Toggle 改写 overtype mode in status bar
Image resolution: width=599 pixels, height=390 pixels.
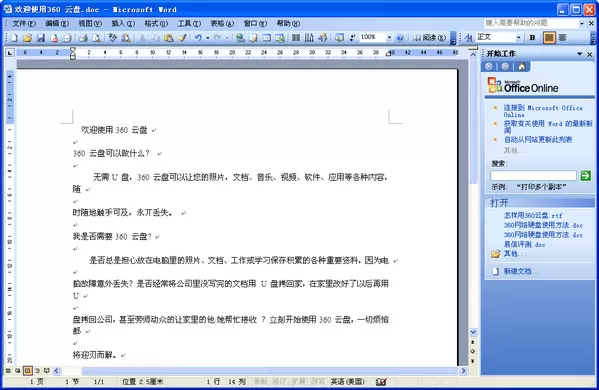(318, 381)
